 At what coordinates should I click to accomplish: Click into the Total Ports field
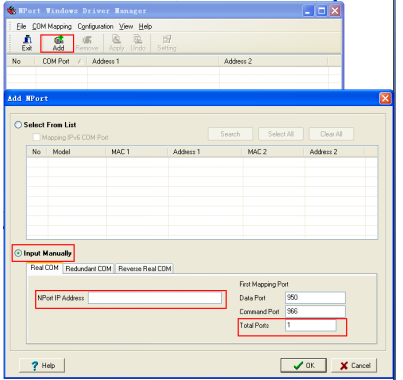(x=311, y=325)
